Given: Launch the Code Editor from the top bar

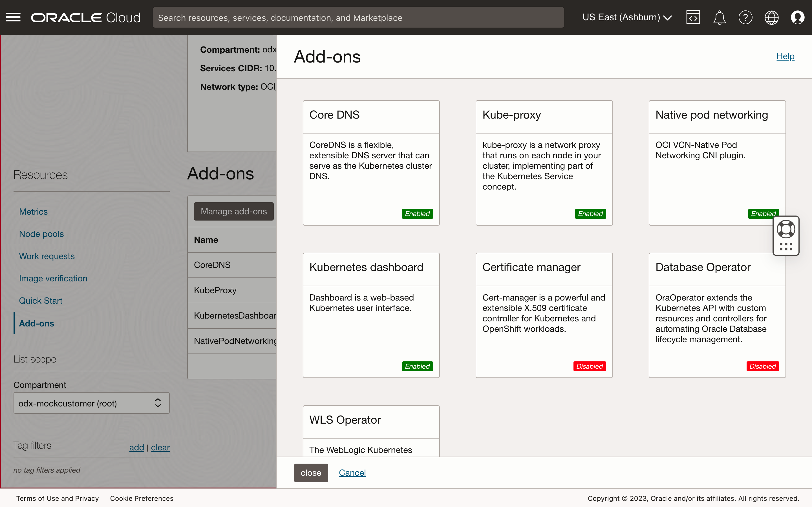Looking at the screenshot, I should click(x=693, y=17).
